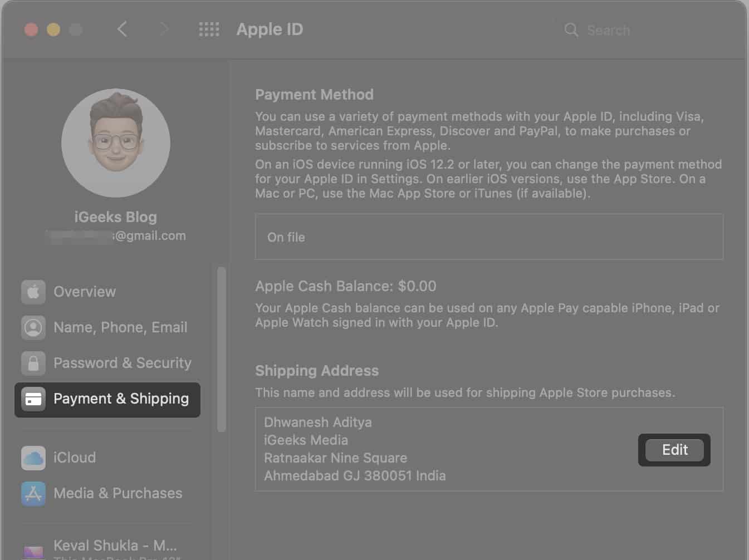This screenshot has width=749, height=560.
Task: Open iCloud settings in sidebar
Action: [x=107, y=458]
